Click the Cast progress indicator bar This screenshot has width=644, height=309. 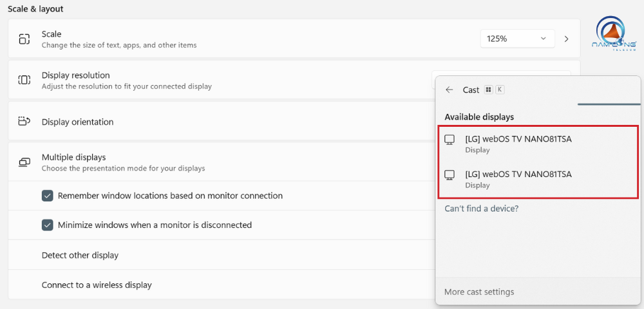[x=609, y=104]
